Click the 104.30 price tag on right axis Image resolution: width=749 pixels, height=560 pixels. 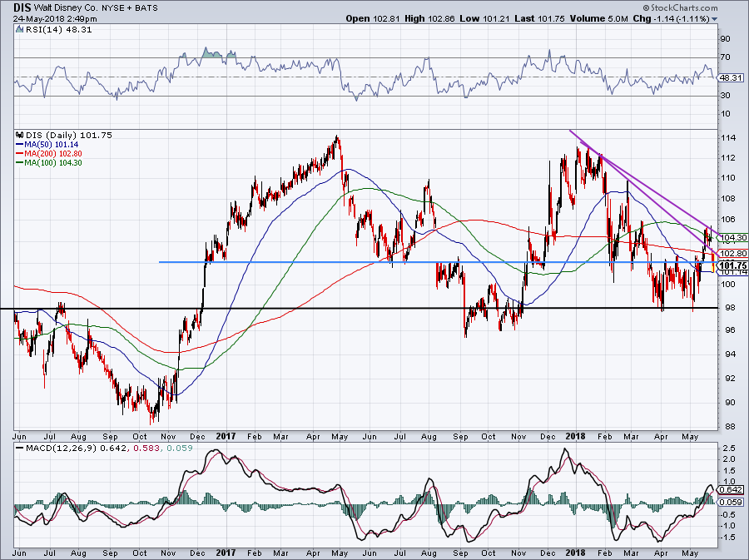pyautogui.click(x=733, y=238)
